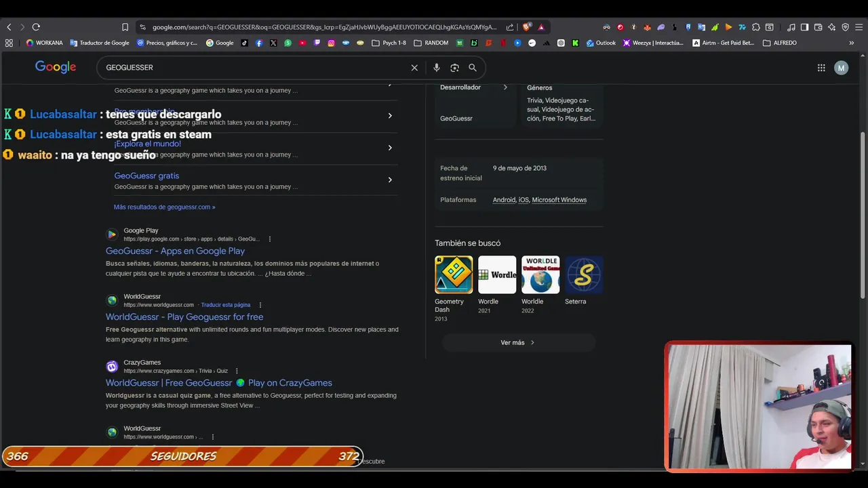Open the Brave Wallet icon
The height and width of the screenshot is (488, 868).
click(x=818, y=27)
